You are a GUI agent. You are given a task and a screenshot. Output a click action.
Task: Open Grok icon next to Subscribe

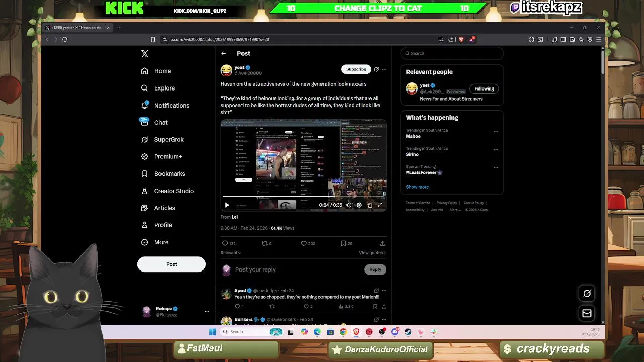pos(376,69)
